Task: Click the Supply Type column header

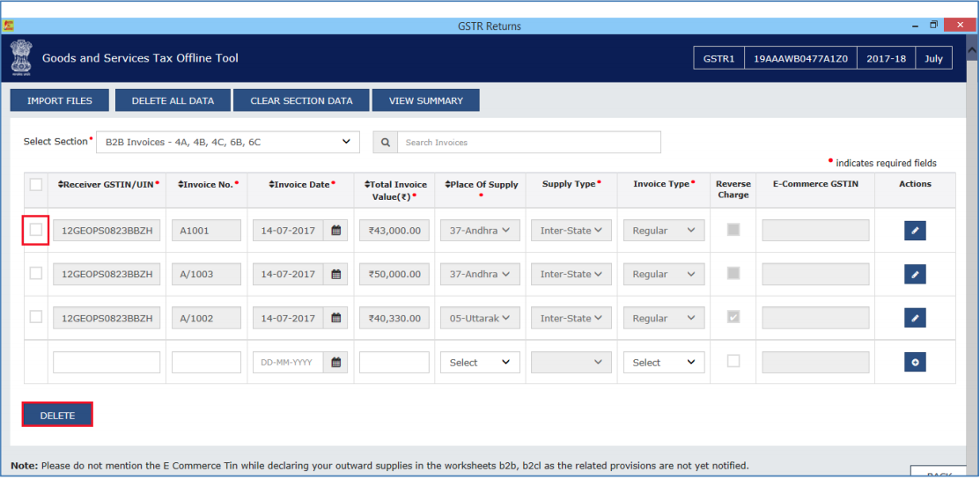Action: [571, 184]
